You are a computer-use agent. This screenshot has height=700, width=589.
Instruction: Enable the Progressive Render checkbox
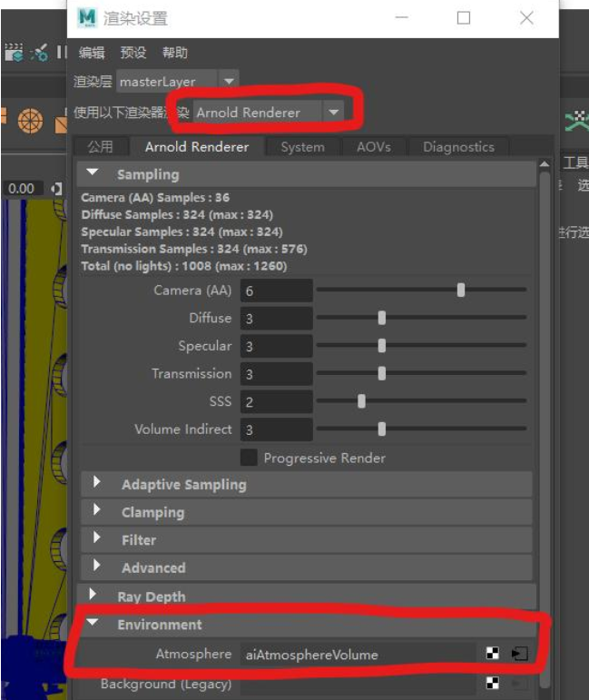248,458
